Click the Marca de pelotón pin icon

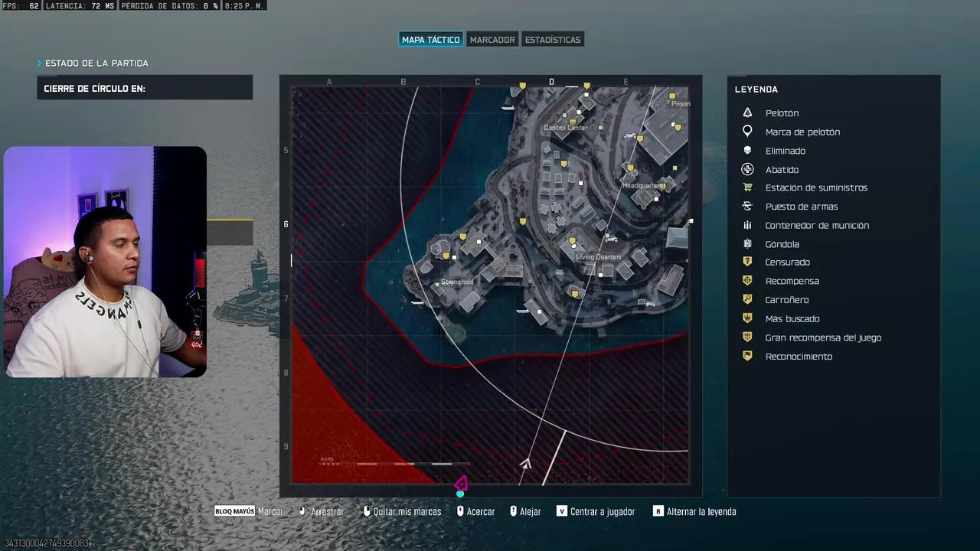point(747,132)
